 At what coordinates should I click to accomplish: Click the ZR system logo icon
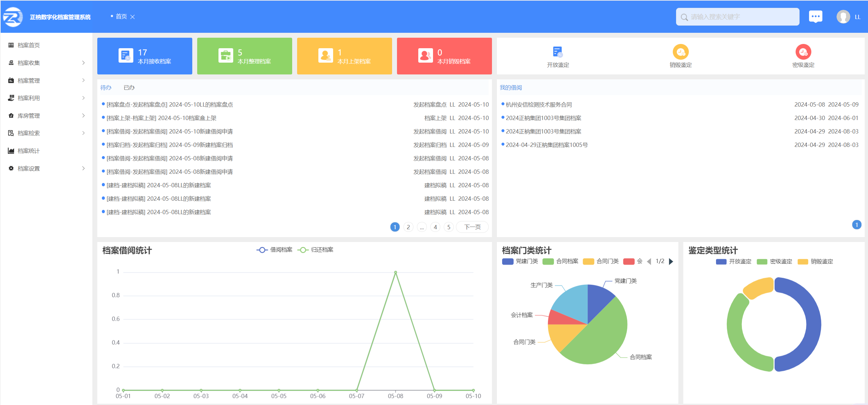coord(13,17)
